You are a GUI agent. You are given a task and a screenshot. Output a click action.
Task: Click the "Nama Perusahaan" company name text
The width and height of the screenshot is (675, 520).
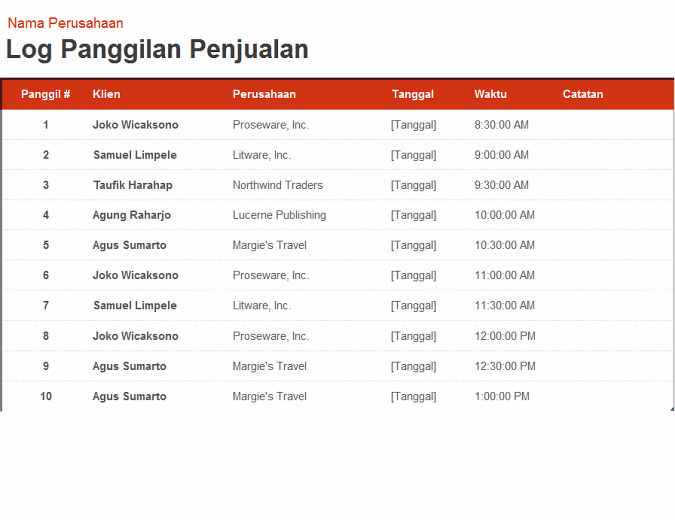pyautogui.click(x=65, y=23)
